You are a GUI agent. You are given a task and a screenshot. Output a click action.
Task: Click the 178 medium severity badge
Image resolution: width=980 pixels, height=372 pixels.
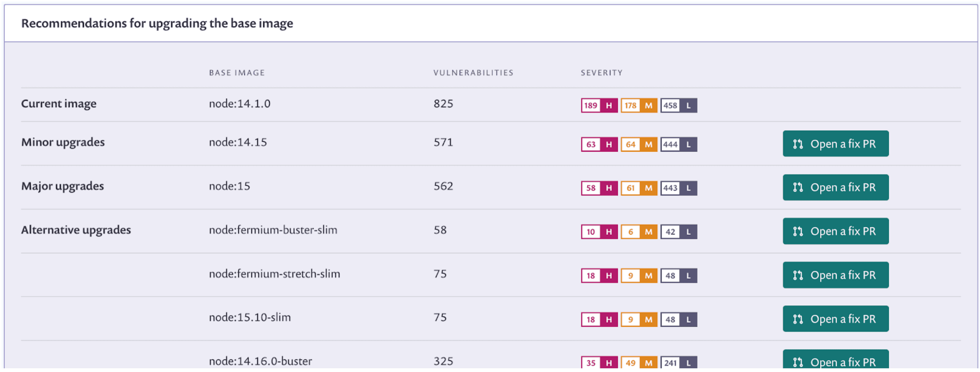(x=639, y=106)
